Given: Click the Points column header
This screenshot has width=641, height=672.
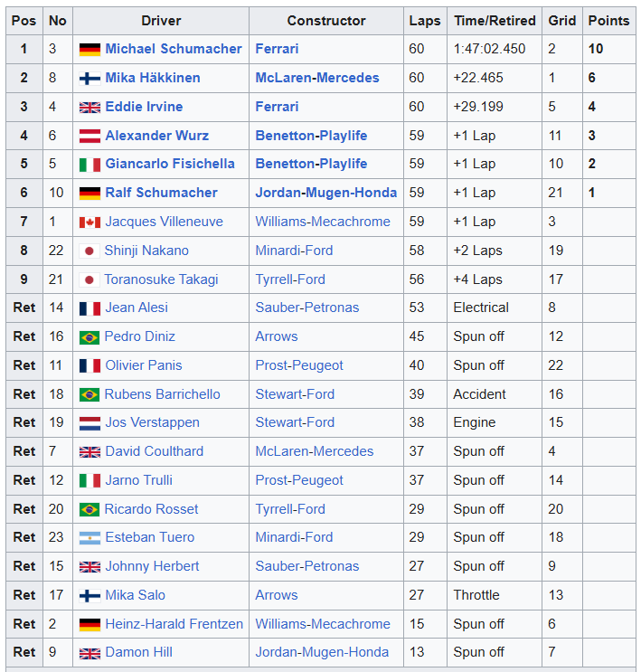Looking at the screenshot, I should (608, 21).
